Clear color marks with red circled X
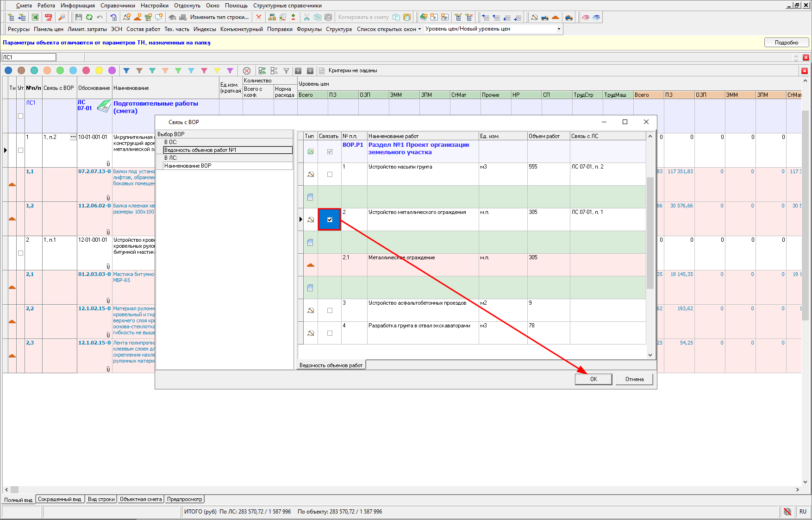The width and height of the screenshot is (812, 520). click(x=247, y=70)
